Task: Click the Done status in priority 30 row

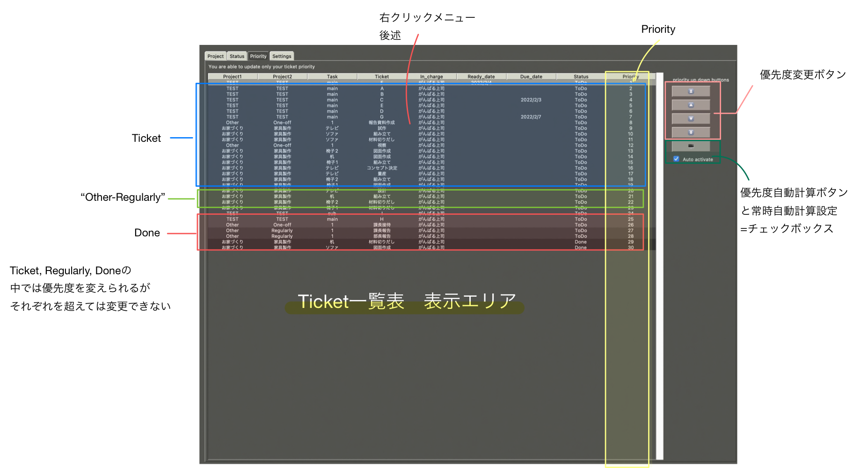Action: [x=581, y=248]
